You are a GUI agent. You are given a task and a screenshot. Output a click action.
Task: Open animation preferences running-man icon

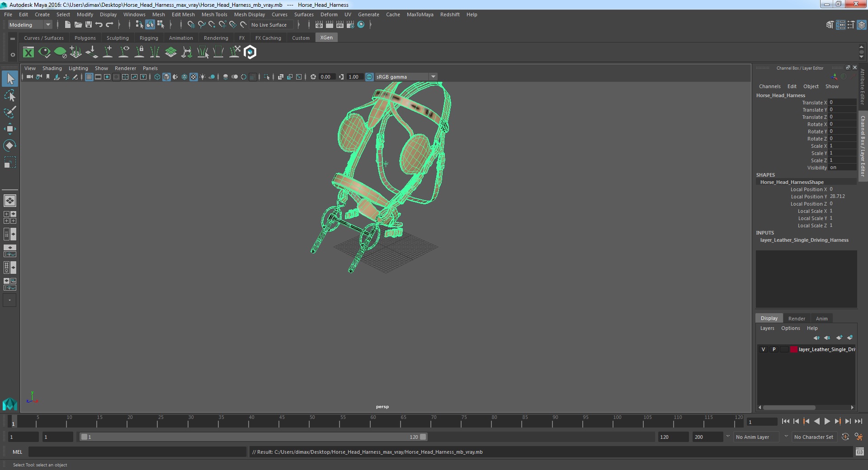859,437
